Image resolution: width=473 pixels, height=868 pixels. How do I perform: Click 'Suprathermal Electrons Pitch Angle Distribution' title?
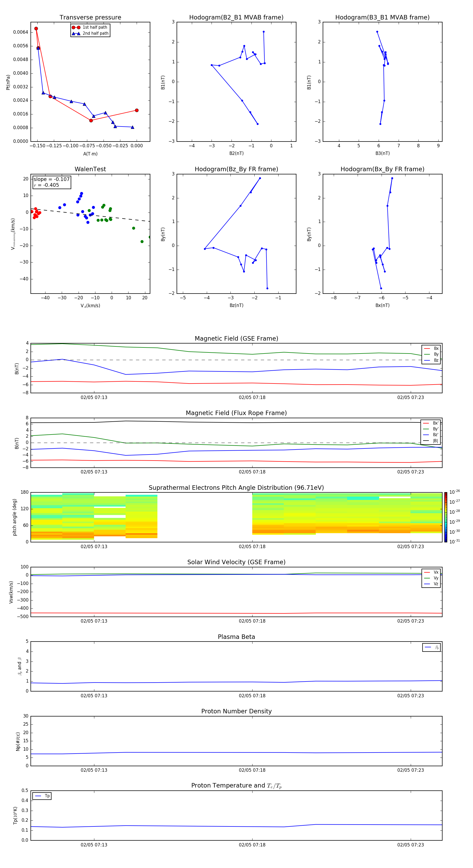click(236, 488)
